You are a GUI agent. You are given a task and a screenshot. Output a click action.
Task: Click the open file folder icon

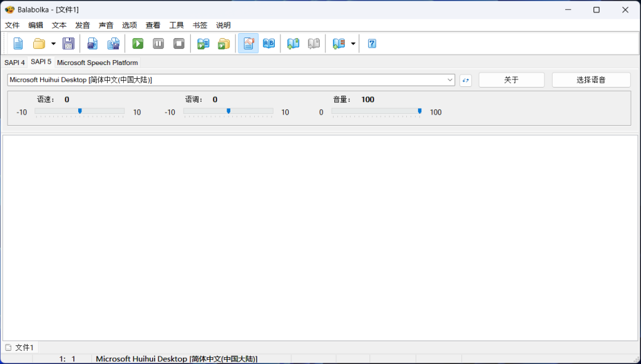pyautogui.click(x=39, y=43)
